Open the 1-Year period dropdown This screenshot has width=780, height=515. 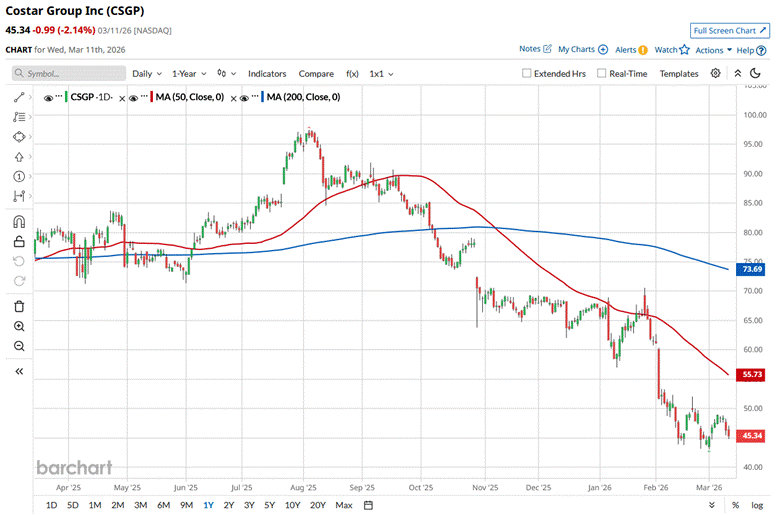tap(189, 74)
